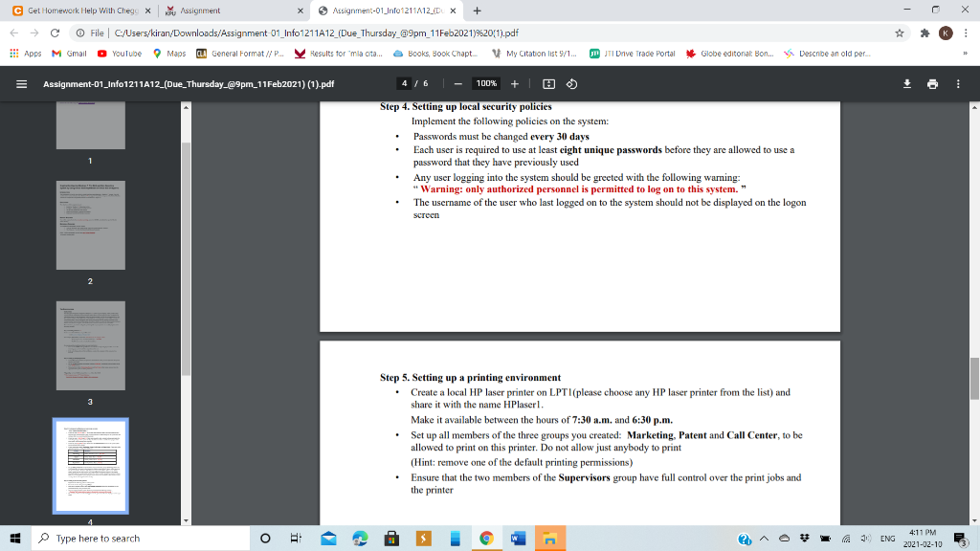The height and width of the screenshot is (551, 980).
Task: Select the page 4 thumbnail
Action: click(x=91, y=466)
